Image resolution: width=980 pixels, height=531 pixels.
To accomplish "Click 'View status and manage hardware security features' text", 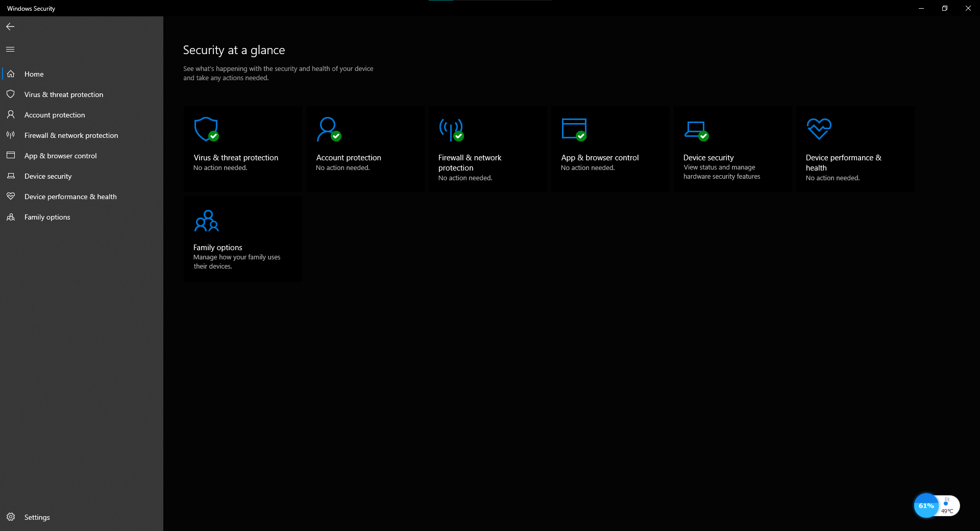I will pyautogui.click(x=722, y=172).
